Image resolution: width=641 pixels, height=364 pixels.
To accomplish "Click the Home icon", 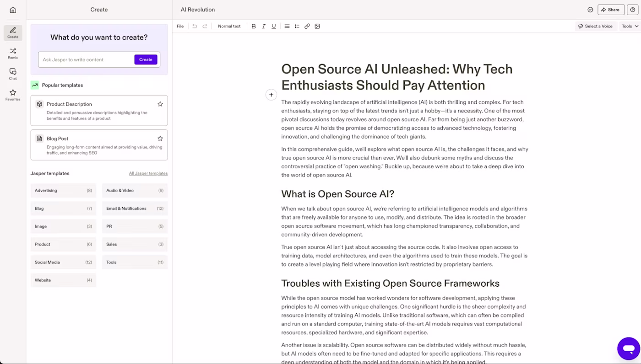I will point(12,9).
